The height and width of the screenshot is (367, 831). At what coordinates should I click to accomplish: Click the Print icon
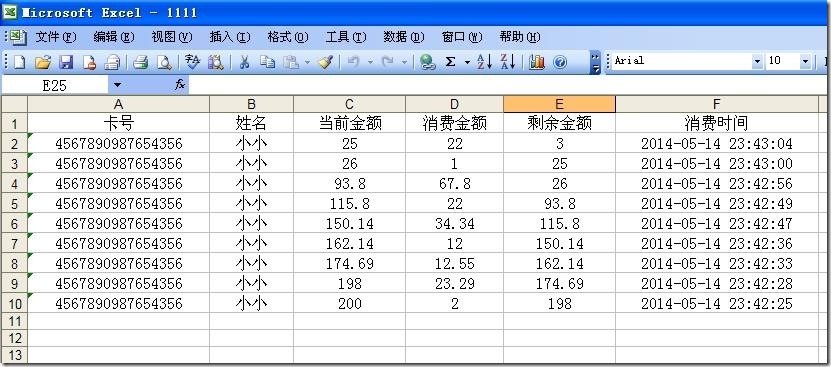pyautogui.click(x=140, y=63)
